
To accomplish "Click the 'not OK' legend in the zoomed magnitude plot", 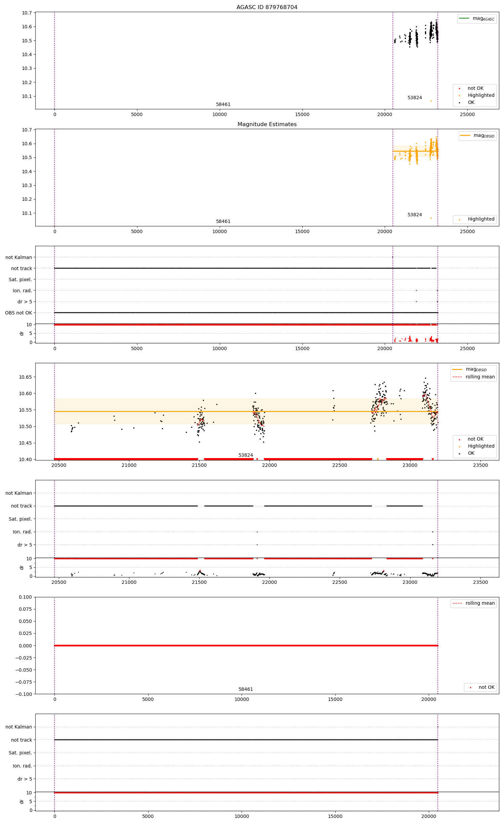I will click(471, 439).
